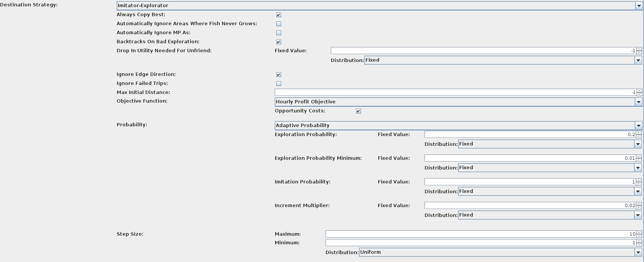Screen dimensions: 644x262
Task: Click Imitation Probability Fixed Value field
Action: 530,182
